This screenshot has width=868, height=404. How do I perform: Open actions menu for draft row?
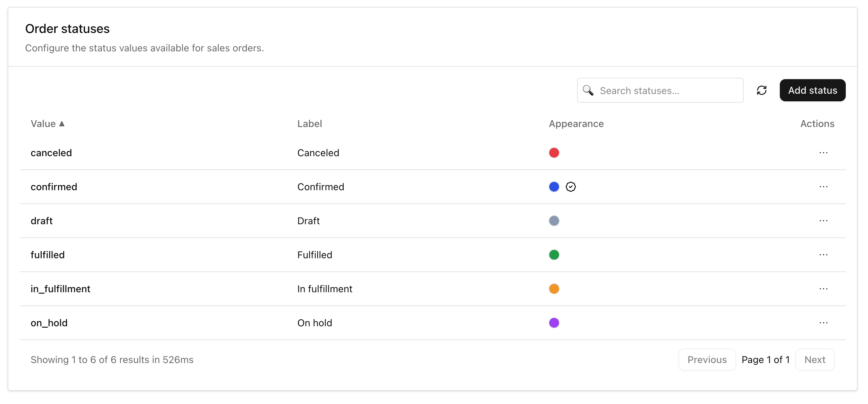[x=823, y=221]
